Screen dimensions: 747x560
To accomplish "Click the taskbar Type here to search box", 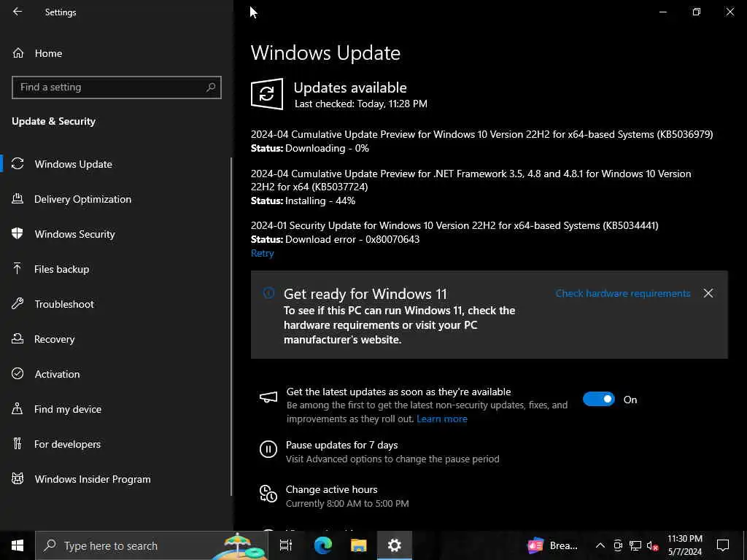I will pyautogui.click(x=152, y=545).
